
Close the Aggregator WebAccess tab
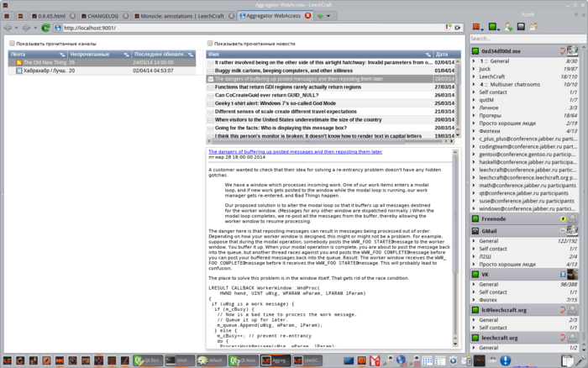point(308,16)
